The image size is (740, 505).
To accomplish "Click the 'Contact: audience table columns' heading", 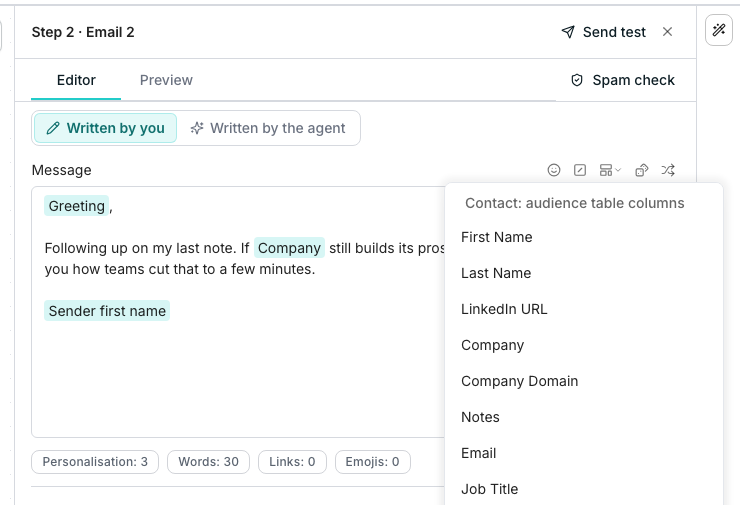I will pyautogui.click(x=574, y=203).
